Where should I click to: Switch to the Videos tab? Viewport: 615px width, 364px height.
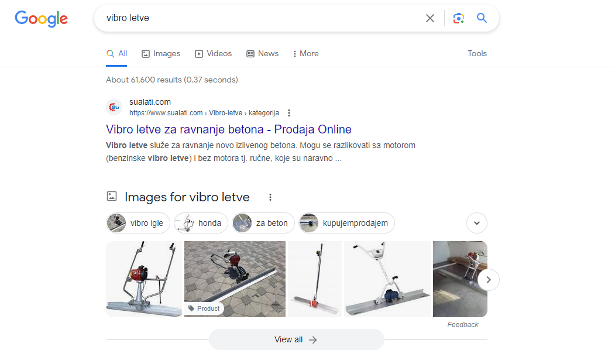pyautogui.click(x=213, y=53)
